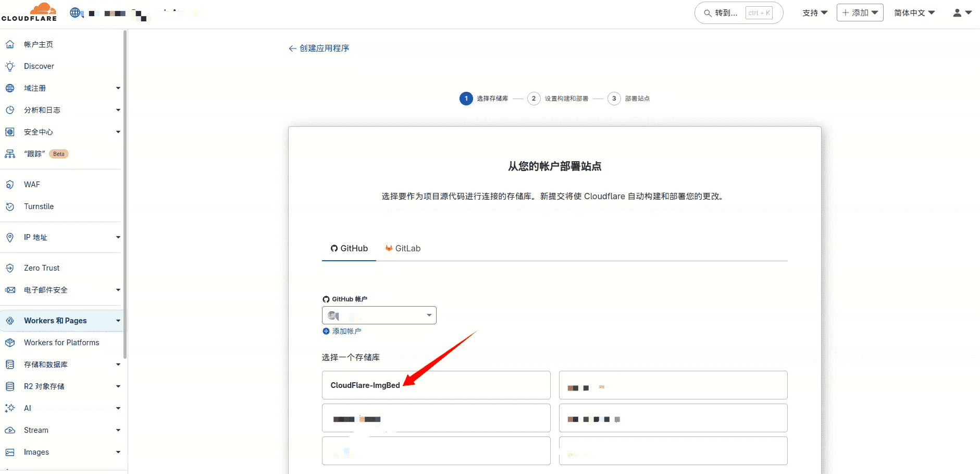
Task: Open the account globe icon in header
Action: (76, 13)
